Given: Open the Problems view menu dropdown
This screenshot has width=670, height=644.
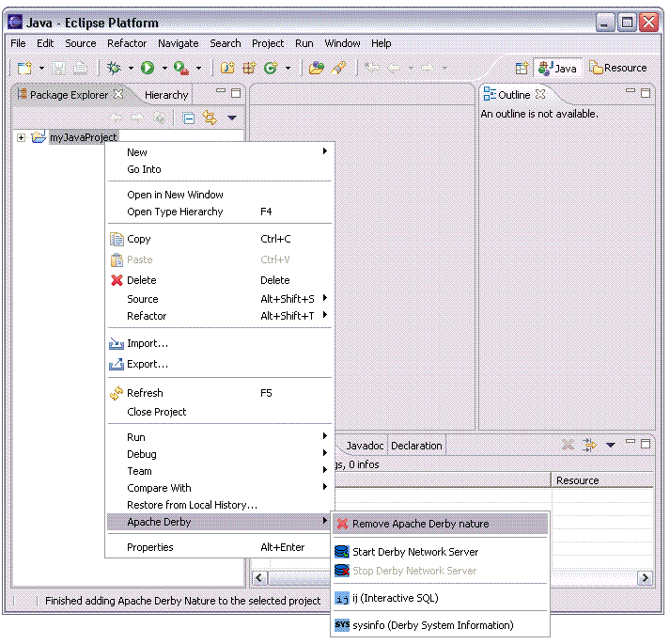Looking at the screenshot, I should [x=610, y=445].
